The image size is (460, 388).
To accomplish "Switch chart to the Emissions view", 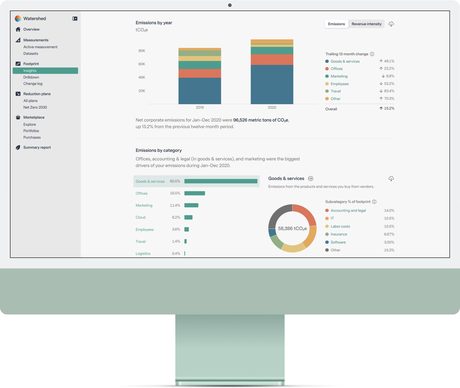I will pyautogui.click(x=336, y=24).
